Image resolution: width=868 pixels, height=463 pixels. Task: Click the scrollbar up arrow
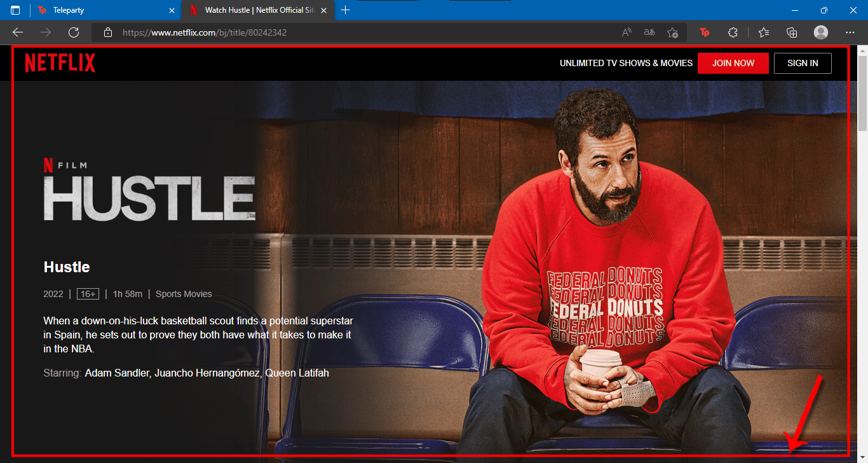point(862,50)
